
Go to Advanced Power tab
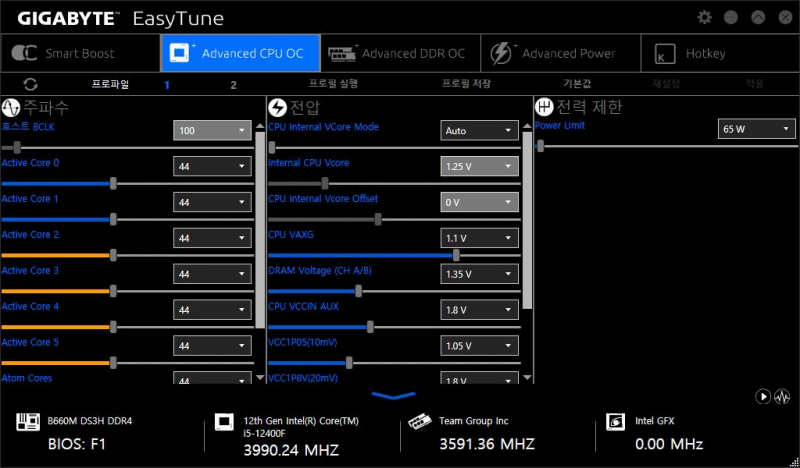(561, 53)
